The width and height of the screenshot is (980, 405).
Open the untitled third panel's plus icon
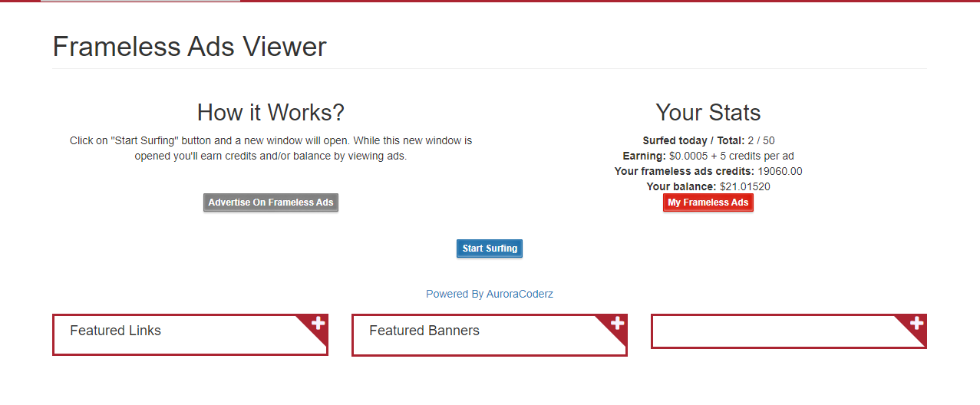click(x=917, y=324)
